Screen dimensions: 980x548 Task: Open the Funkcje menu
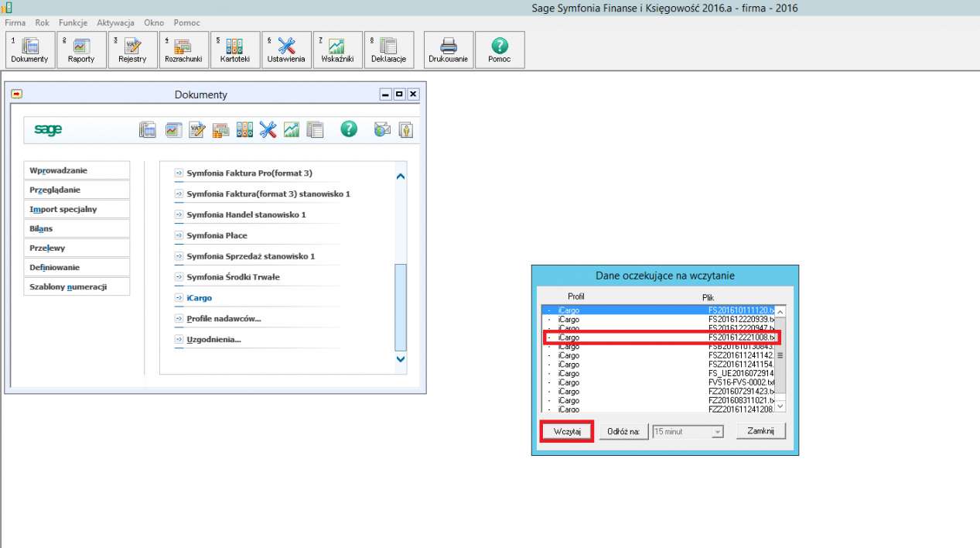(x=73, y=22)
